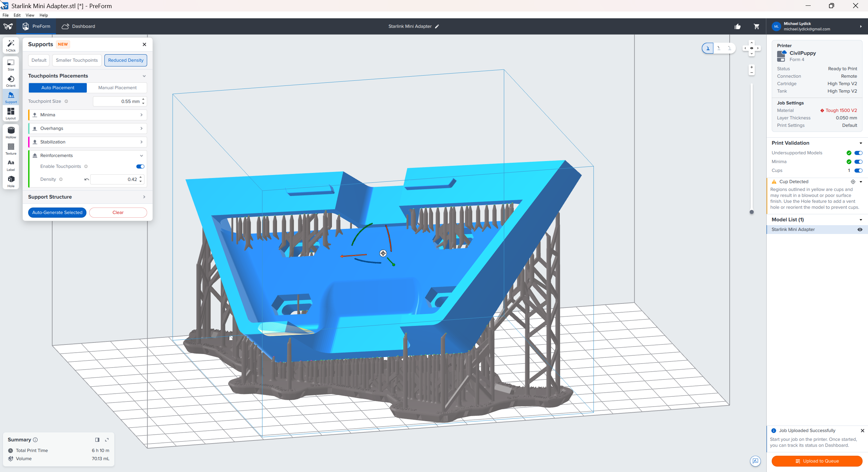Edit the Starlink Mini Adapter job name

click(x=437, y=26)
